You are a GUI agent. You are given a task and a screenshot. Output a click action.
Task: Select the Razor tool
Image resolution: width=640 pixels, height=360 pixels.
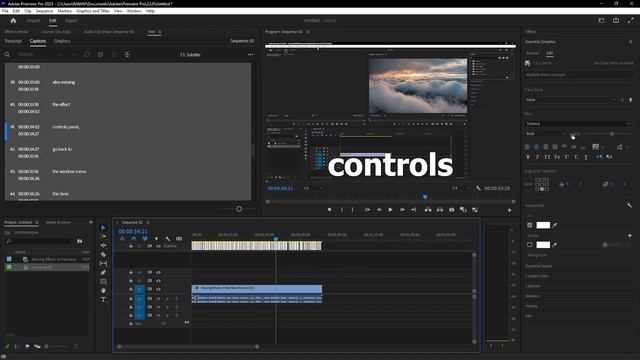pyautogui.click(x=103, y=255)
